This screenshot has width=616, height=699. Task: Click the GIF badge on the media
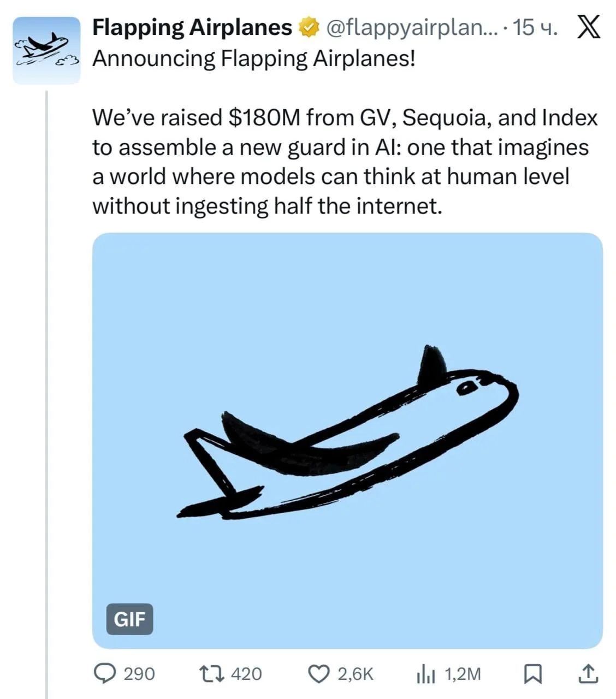[129, 619]
